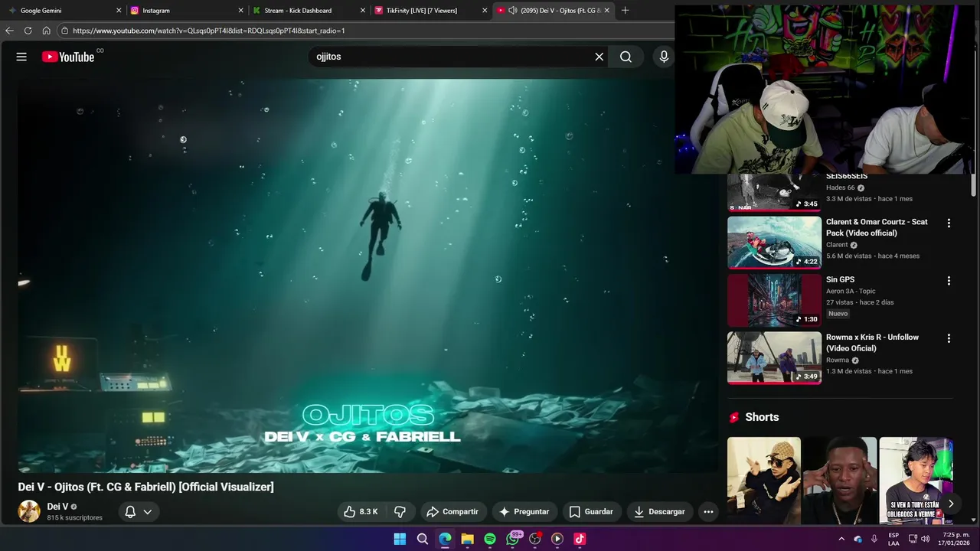Viewport: 980px width, 551px height.
Task: Open options for Clarent & Omar Courtz video
Action: pyautogui.click(x=949, y=223)
